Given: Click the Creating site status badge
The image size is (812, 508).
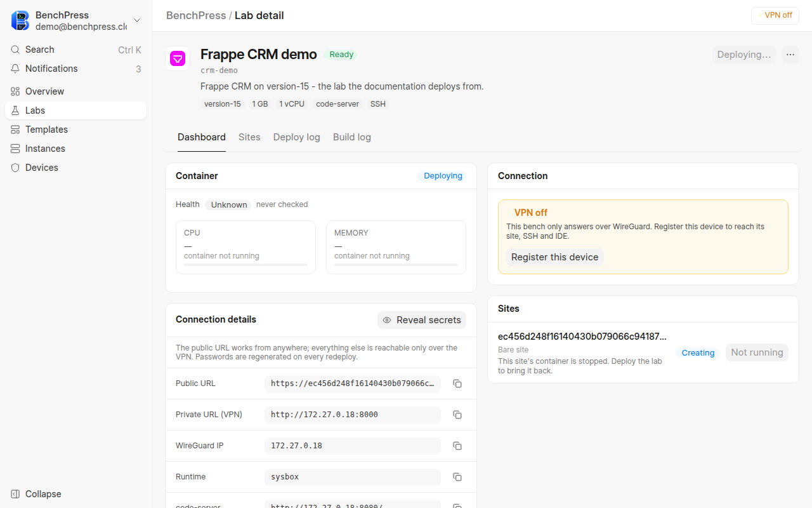Looking at the screenshot, I should (x=698, y=353).
